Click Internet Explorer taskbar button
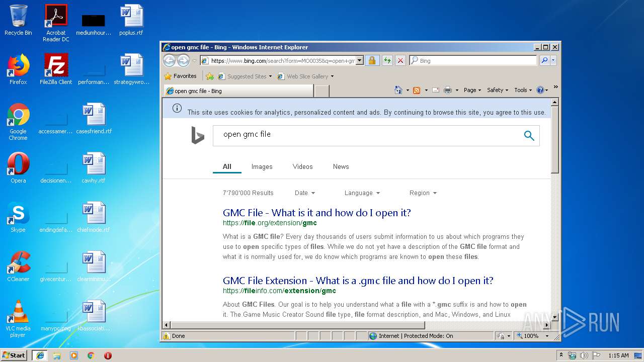The image size is (644, 362). pyautogui.click(x=40, y=355)
